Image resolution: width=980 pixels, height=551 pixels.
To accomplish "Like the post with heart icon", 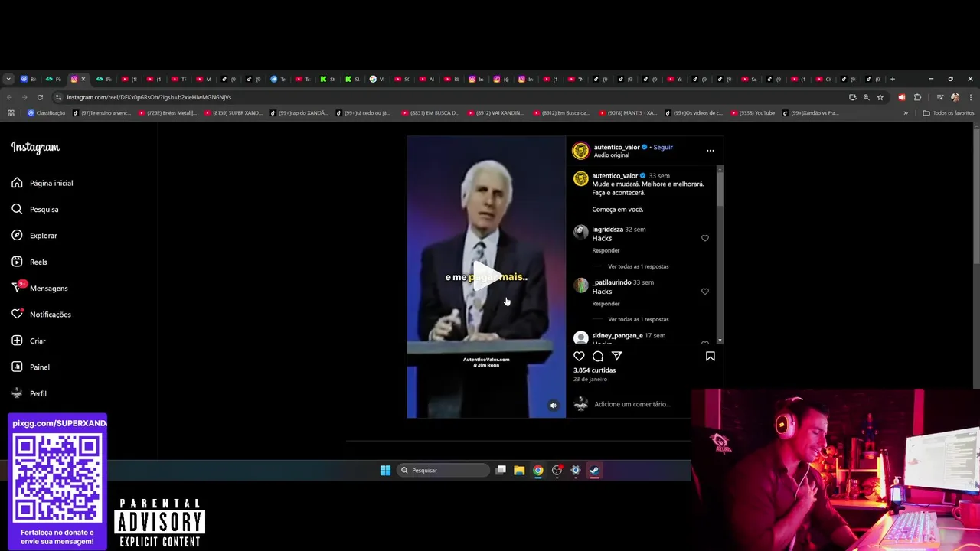I will tap(579, 356).
